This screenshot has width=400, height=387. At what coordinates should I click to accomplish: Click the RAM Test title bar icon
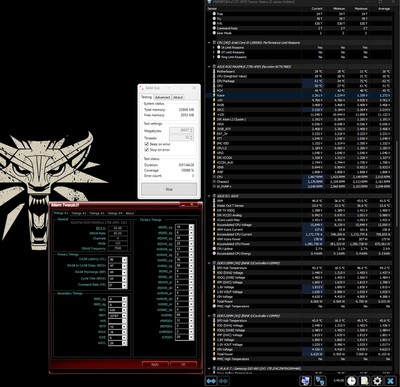(x=142, y=88)
